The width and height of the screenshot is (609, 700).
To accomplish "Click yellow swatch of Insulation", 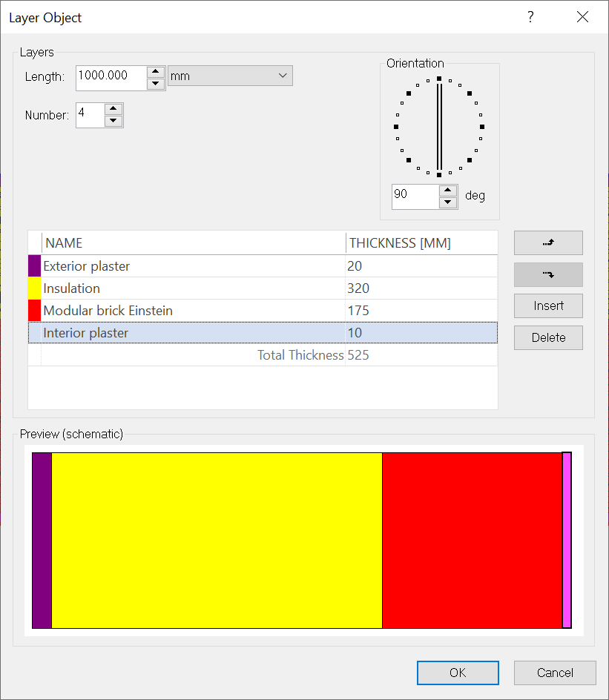I will [x=34, y=288].
